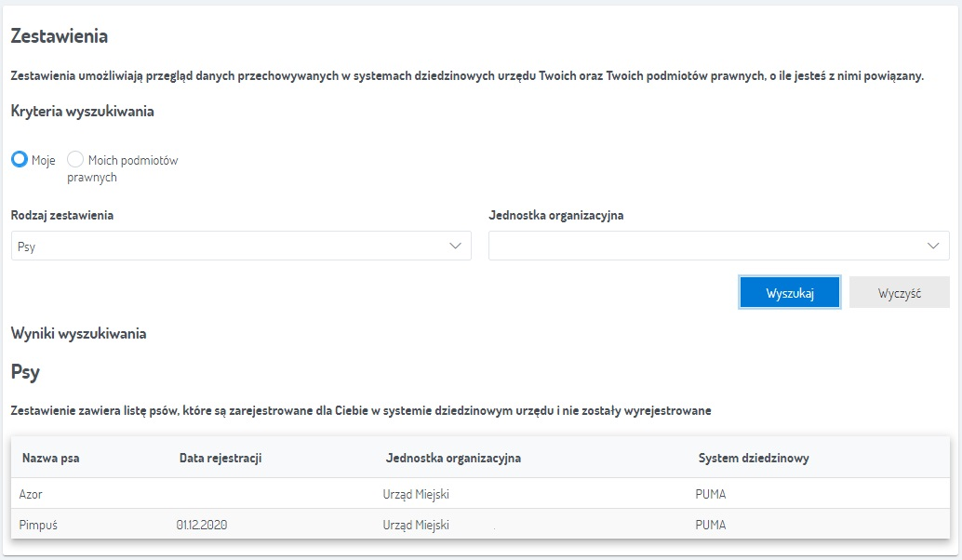Select the "System dziedzinowy" column header
The height and width of the screenshot is (560, 962).
click(754, 459)
